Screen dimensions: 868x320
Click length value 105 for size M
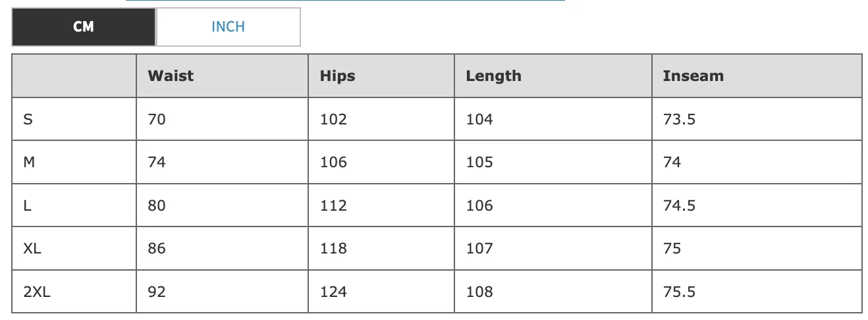[x=479, y=162]
